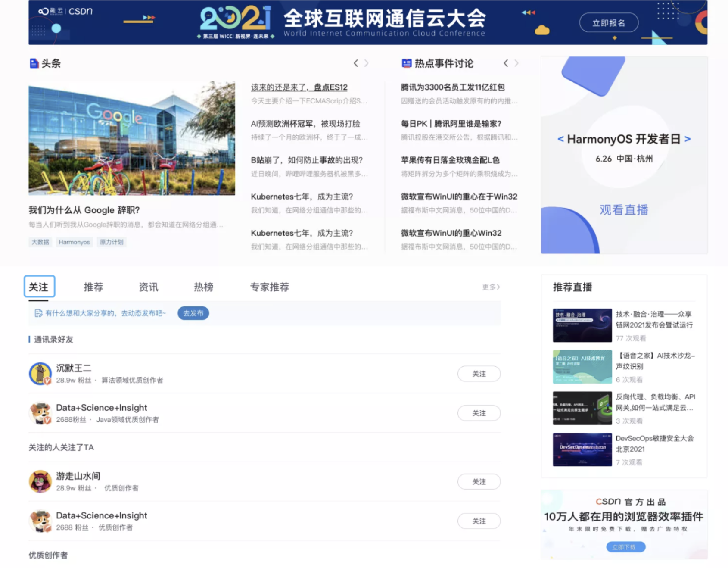
Task: Select the 大数据 tag
Action: tap(40, 242)
